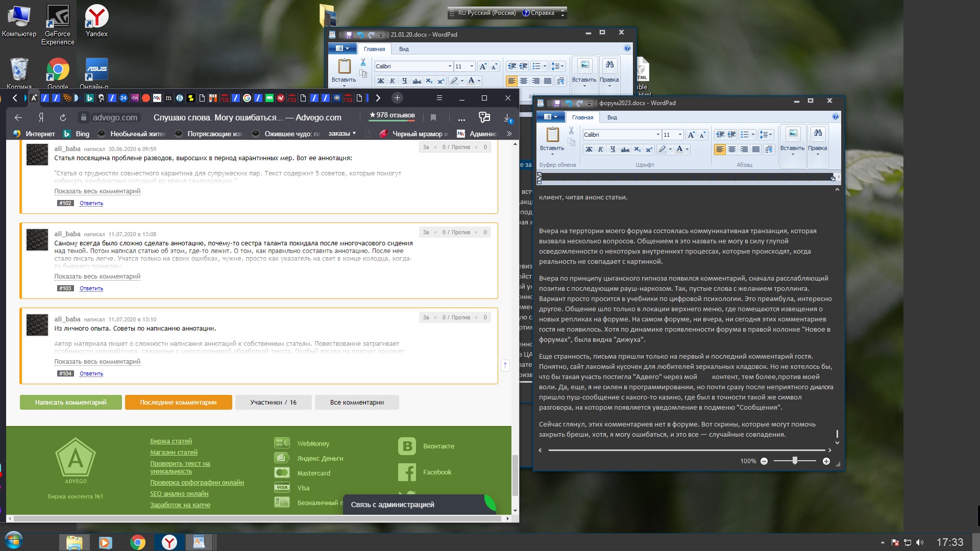The height and width of the screenshot is (551, 980).
Task: Align text right in форум2023 WordPad
Action: coord(744,149)
